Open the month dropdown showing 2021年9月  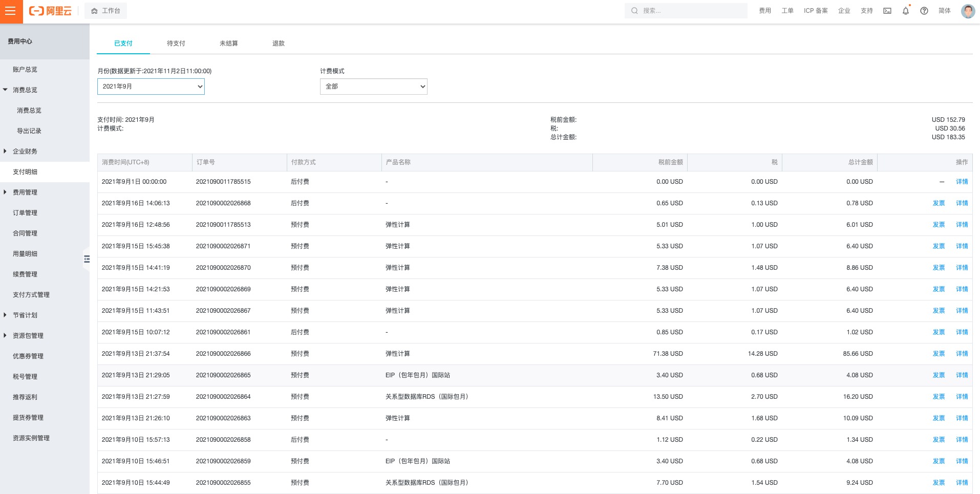click(151, 87)
